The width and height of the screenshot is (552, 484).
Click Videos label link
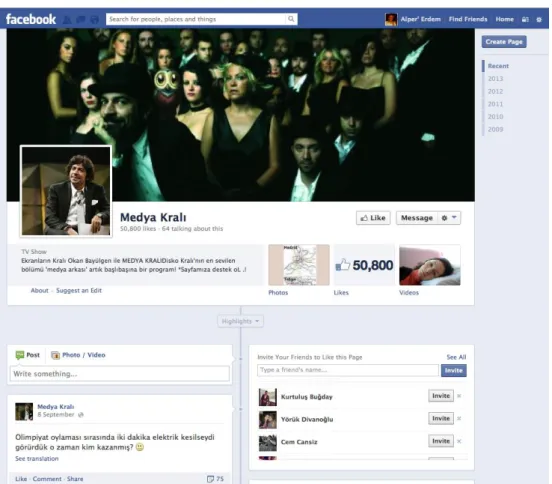409,293
